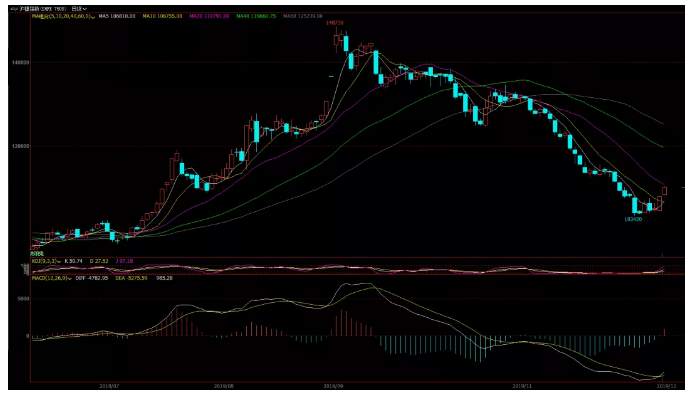This screenshot has width=699, height=403.
Task: Click the yellow MA10 value label
Action: pos(162,16)
